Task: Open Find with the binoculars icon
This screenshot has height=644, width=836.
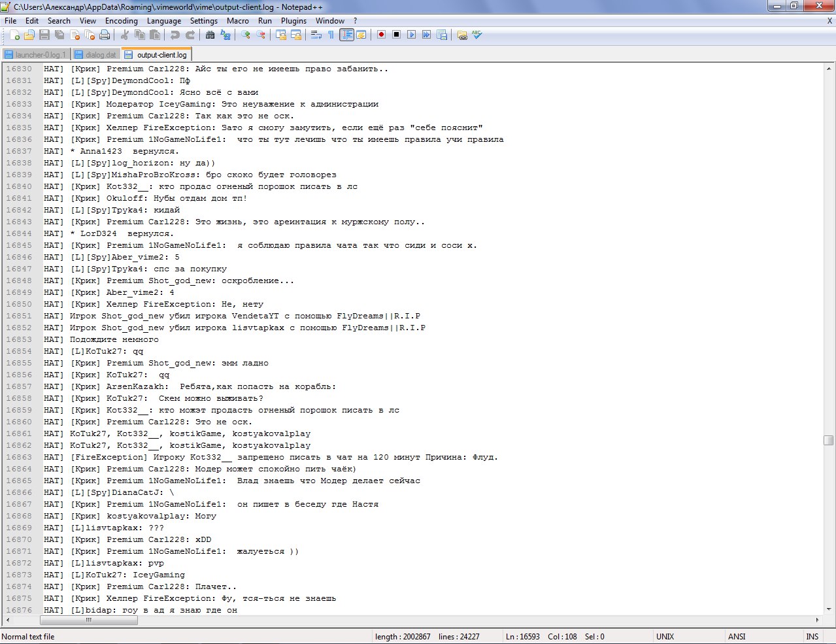Action: point(210,35)
